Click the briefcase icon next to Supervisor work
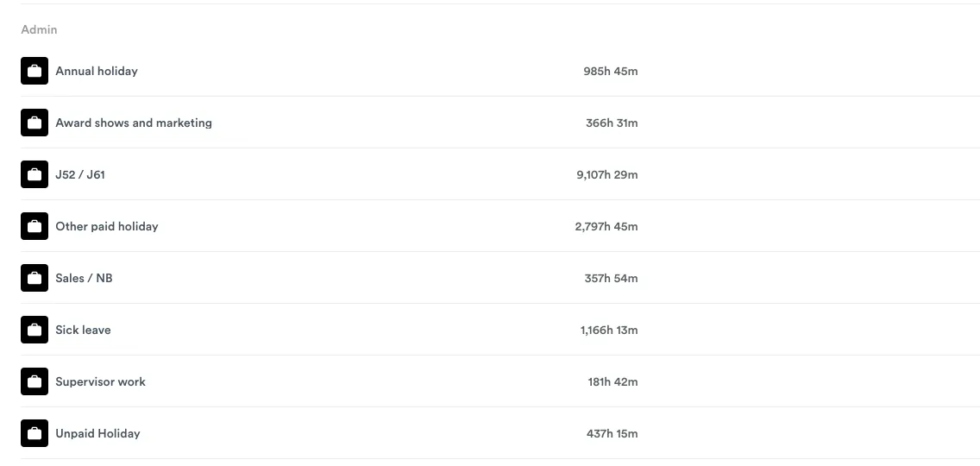 (x=35, y=381)
